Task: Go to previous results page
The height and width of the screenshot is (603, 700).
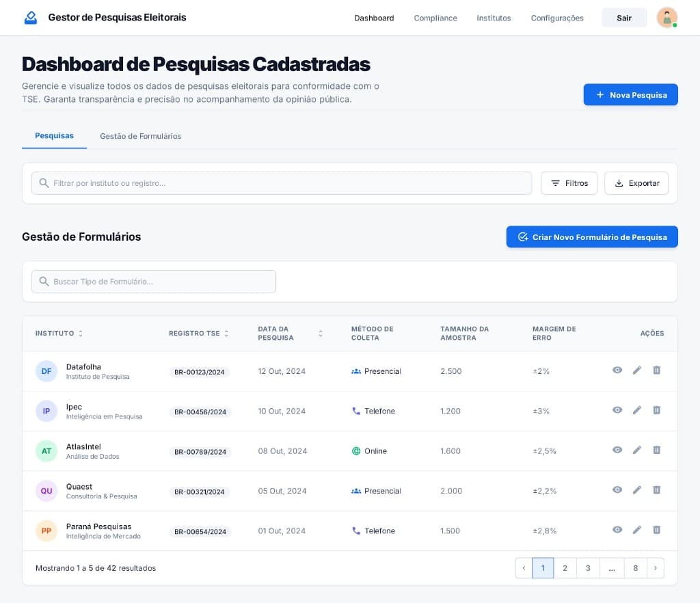Action: [x=524, y=568]
